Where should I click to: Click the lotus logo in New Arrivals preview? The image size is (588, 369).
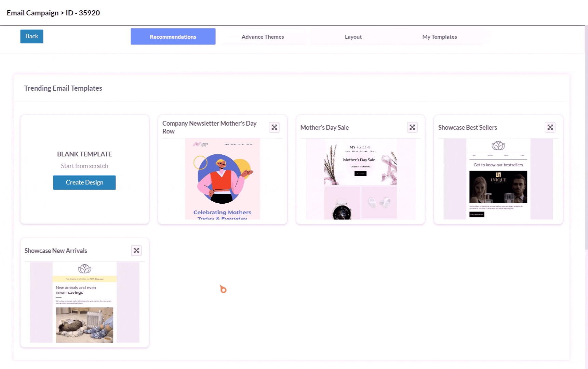tap(84, 269)
